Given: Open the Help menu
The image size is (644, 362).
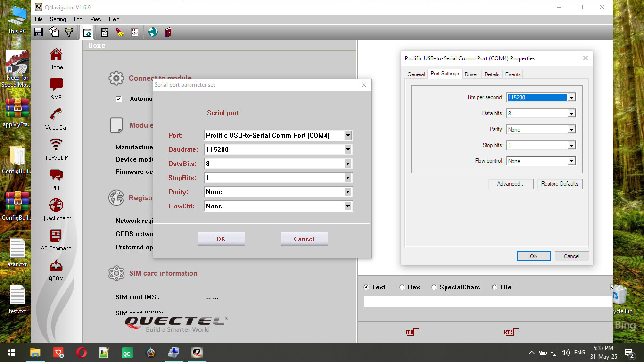Looking at the screenshot, I should 114,19.
